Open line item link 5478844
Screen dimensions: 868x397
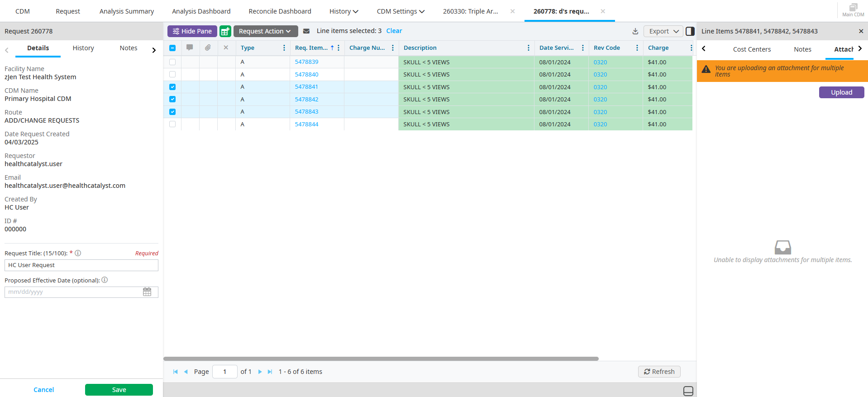306,124
